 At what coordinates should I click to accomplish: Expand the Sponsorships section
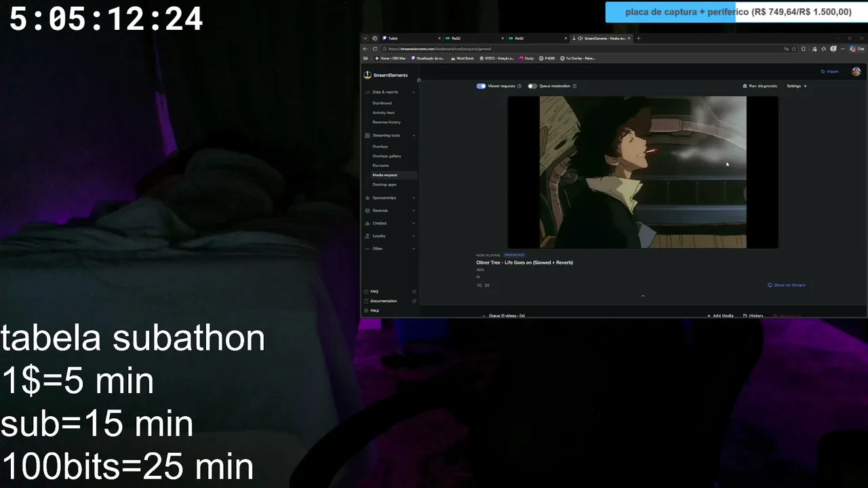coord(390,198)
